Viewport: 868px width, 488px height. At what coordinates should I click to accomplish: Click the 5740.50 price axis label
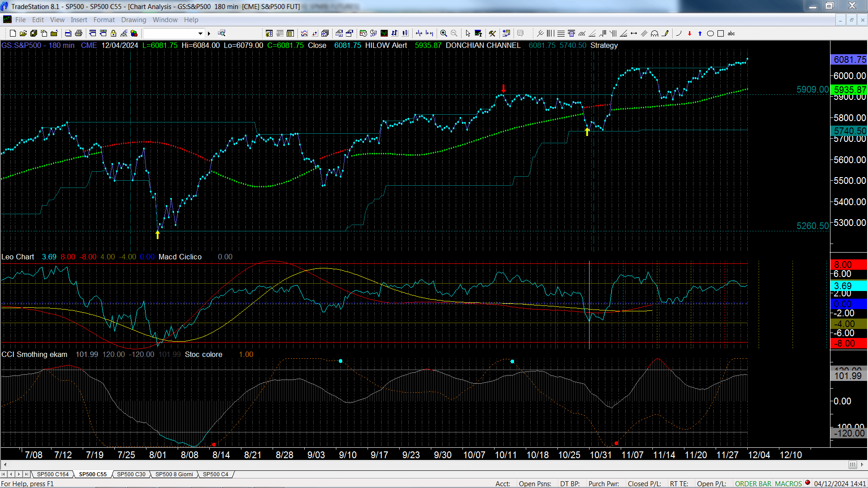point(849,131)
